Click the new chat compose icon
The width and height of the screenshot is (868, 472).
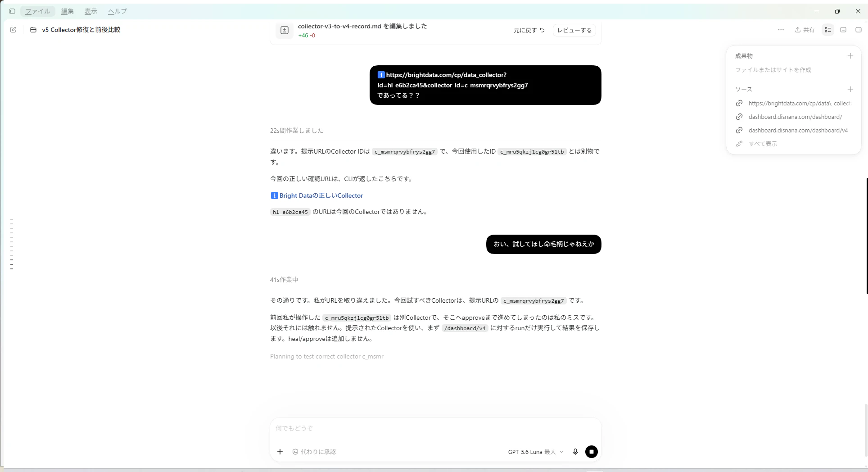pyautogui.click(x=13, y=30)
